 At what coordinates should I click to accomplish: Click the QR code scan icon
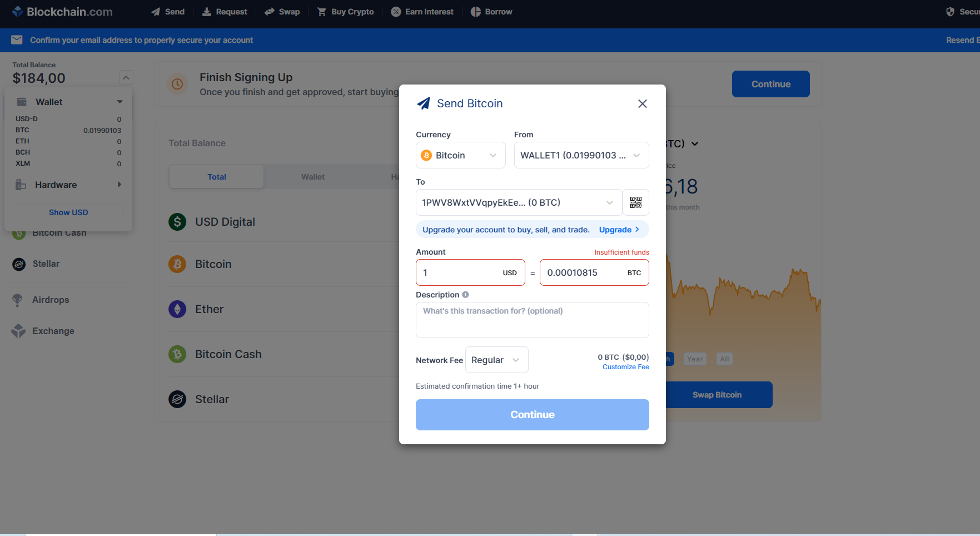pyautogui.click(x=636, y=202)
